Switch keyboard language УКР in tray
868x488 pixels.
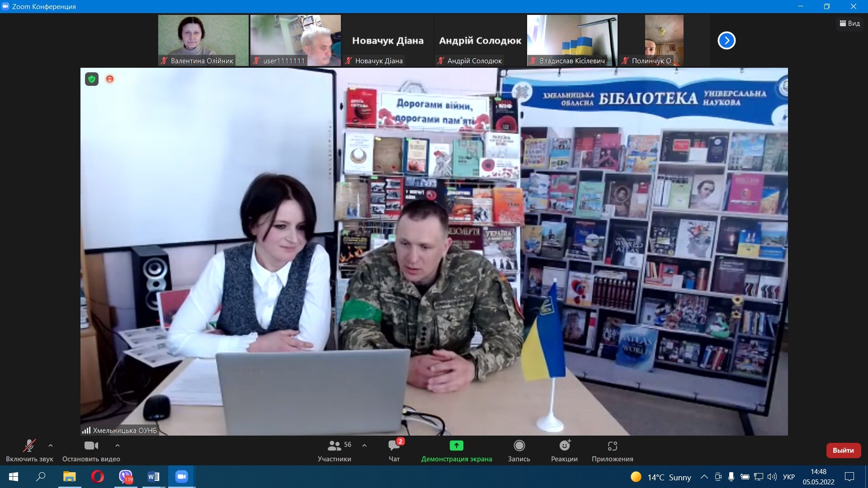coord(788,477)
